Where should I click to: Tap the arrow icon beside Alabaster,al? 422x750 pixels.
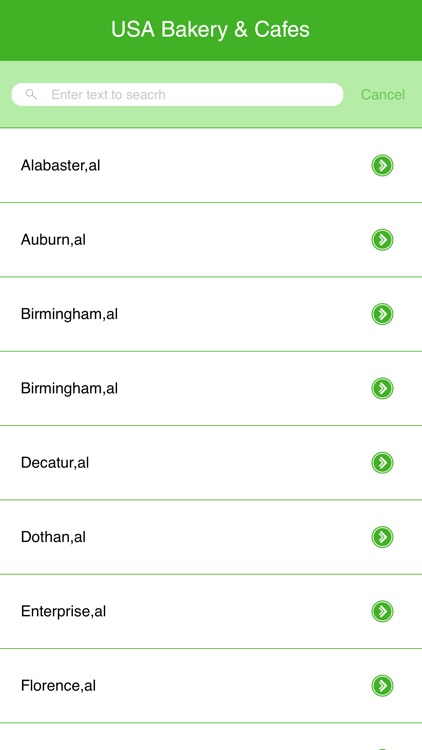click(x=382, y=165)
